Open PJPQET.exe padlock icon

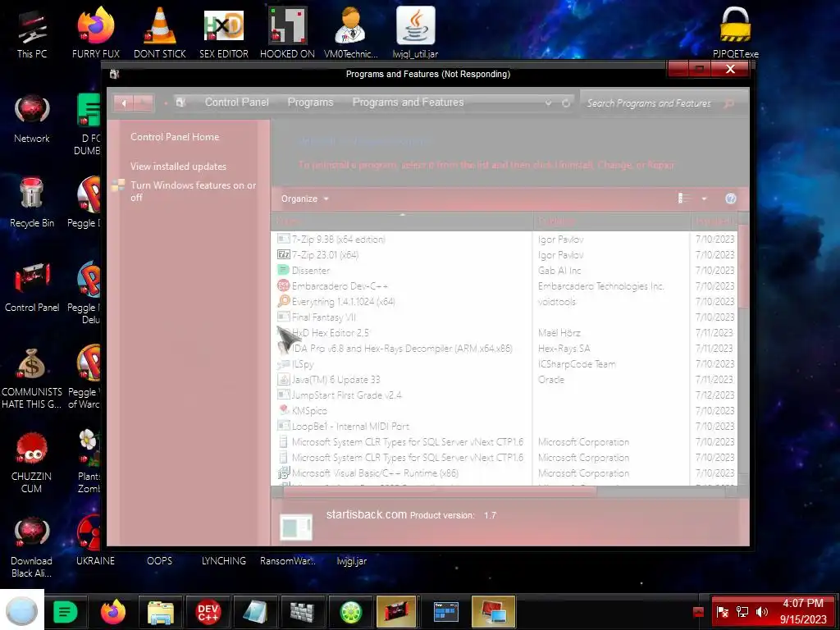click(x=736, y=33)
